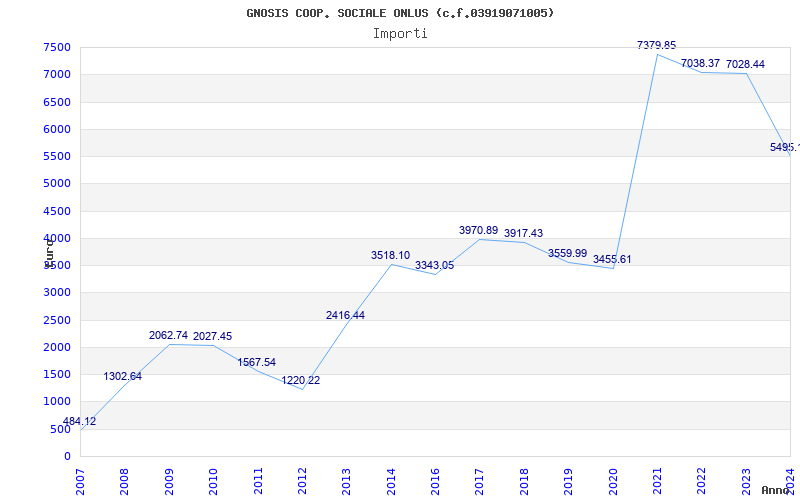Screen dimensions: 800x500
Task: Click the 7028.44 data label
Action: tap(745, 65)
